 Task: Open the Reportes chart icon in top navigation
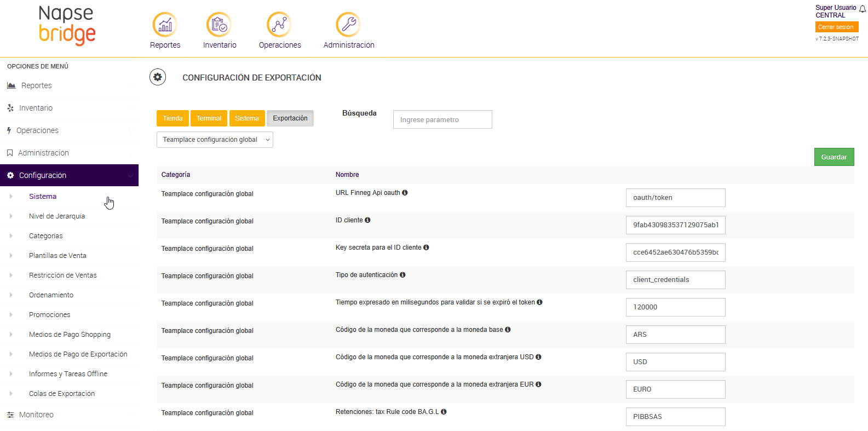tap(165, 25)
